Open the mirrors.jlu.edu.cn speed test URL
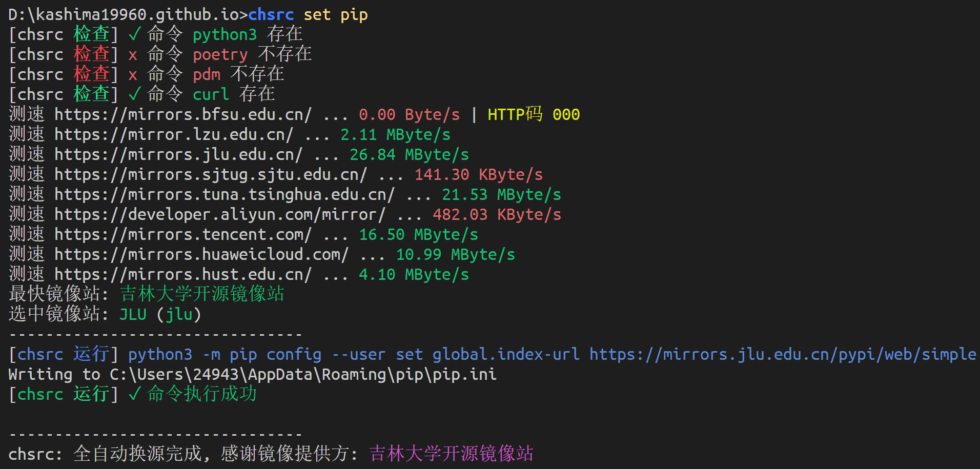Screen dimensions: 980x469 click(178, 154)
